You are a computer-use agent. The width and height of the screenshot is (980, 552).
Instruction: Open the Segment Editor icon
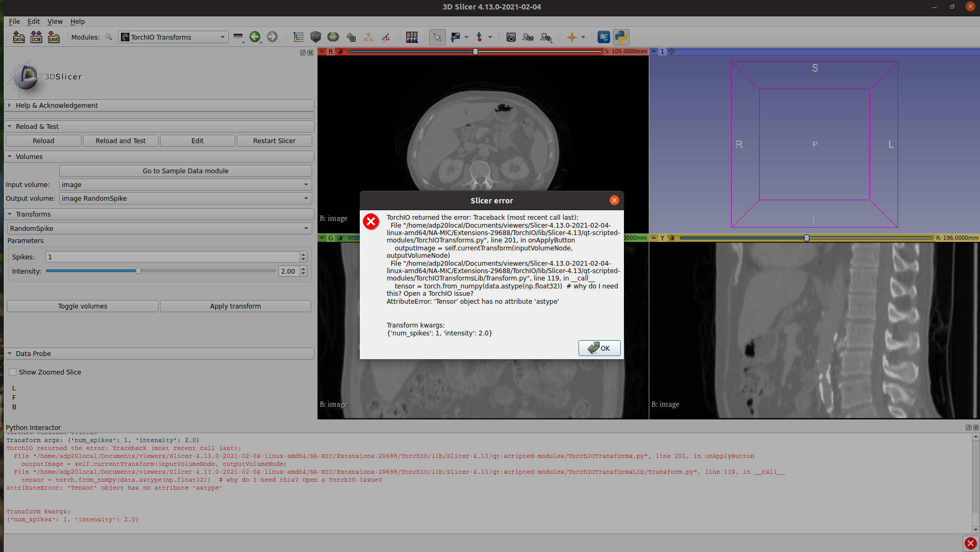tap(333, 37)
